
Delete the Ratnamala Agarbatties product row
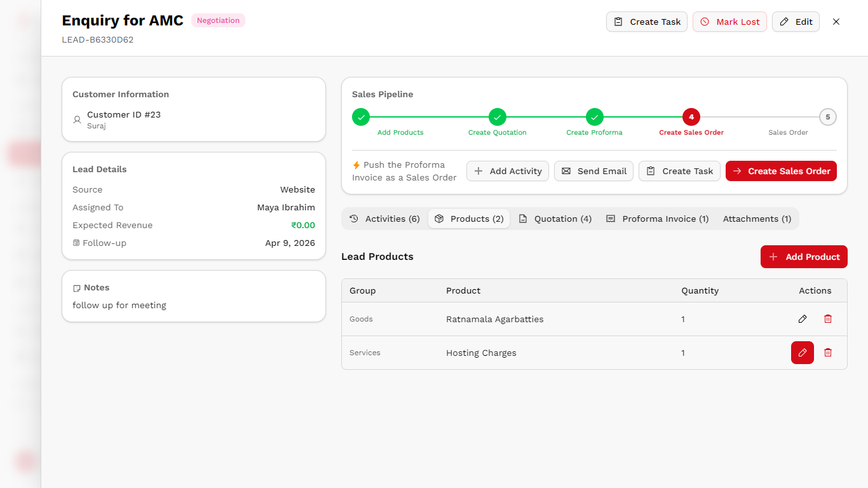[827, 319]
